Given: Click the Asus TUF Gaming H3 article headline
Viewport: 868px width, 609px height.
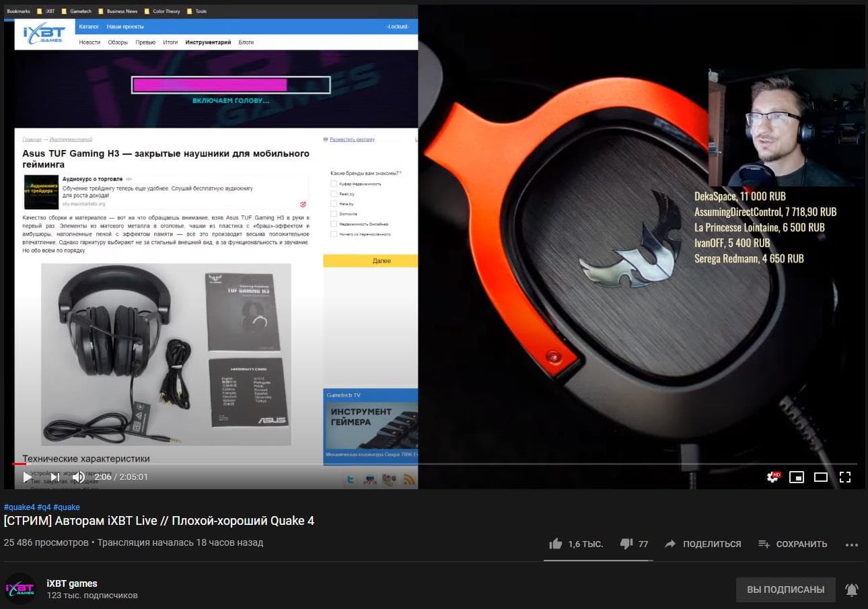Looking at the screenshot, I should (x=166, y=158).
